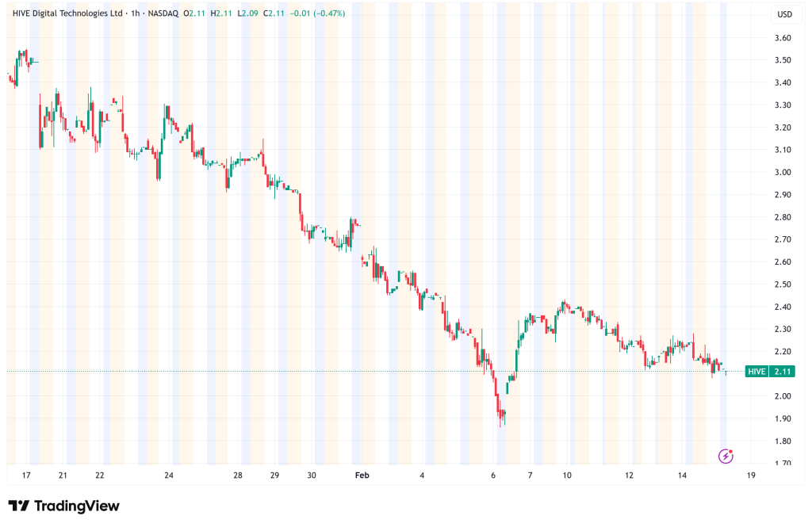Viewport: 812px width, 527px height.
Task: Click the 3.00 price axis label
Action: pyautogui.click(x=783, y=172)
